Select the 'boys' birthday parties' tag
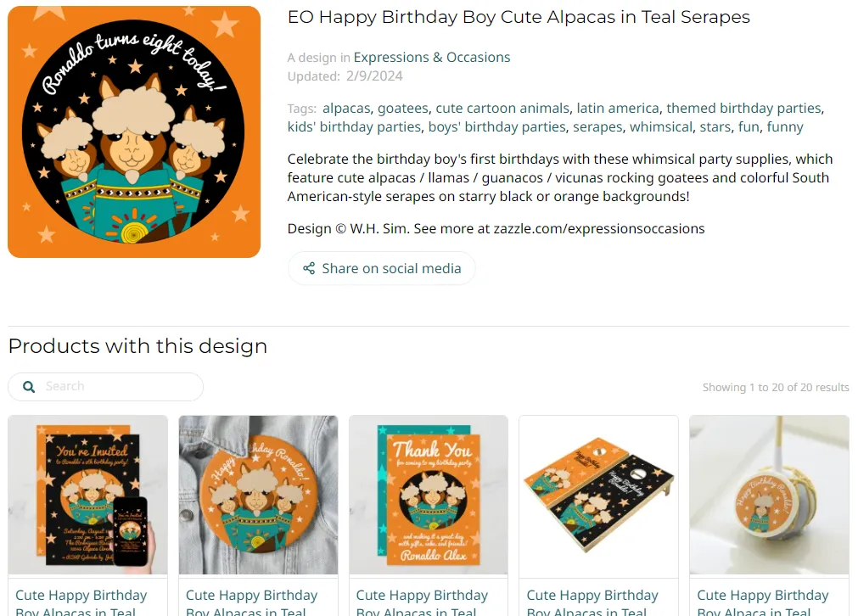The width and height of the screenshot is (858, 616). pos(496,127)
